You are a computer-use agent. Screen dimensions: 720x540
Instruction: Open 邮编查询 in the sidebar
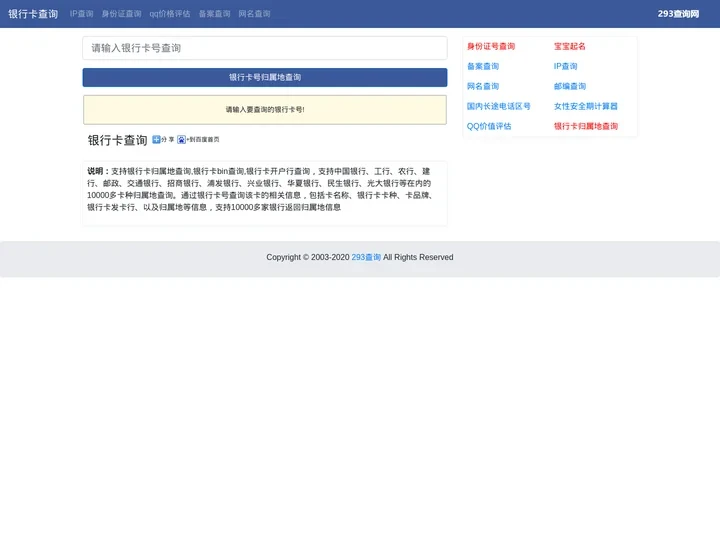tap(570, 86)
